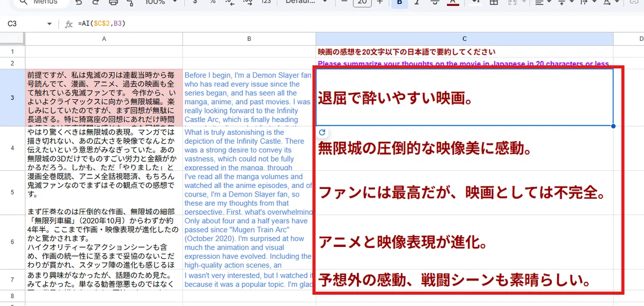Viewport: 644px width, 306px height.
Task: Select cell reading 予想外の感動、戦闘シーンも素晴らしい。
Action: click(464, 280)
